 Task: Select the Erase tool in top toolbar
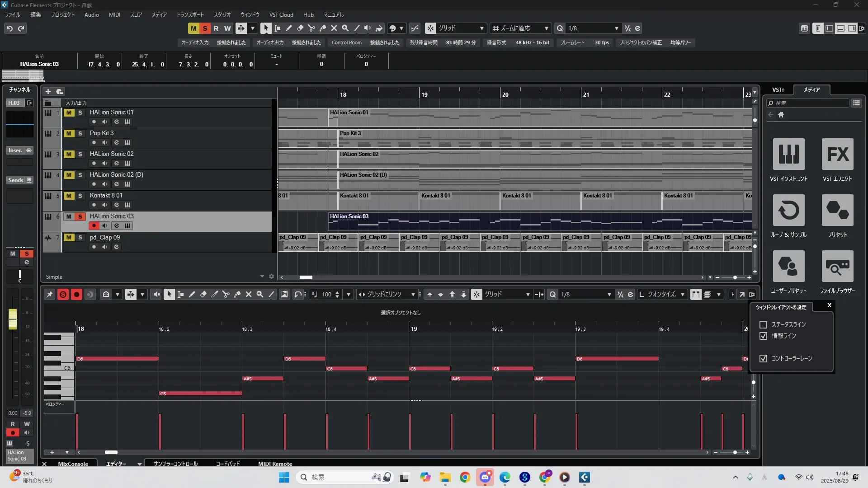pos(300,28)
